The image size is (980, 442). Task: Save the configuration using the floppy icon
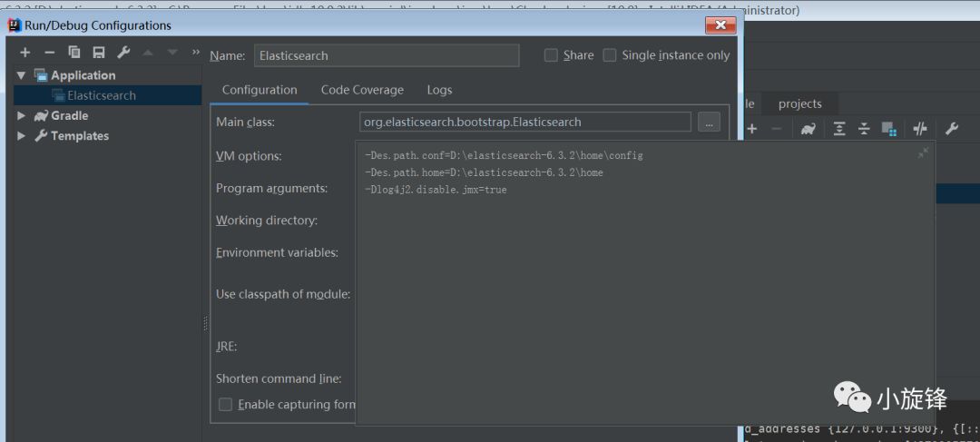click(x=99, y=53)
